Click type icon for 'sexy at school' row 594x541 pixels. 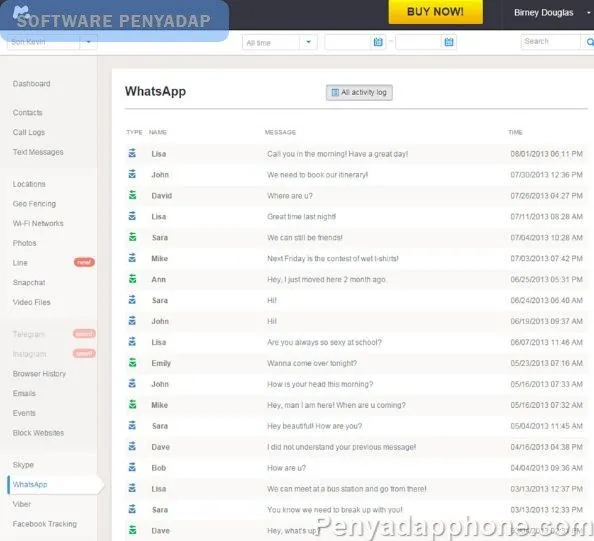(x=132, y=342)
